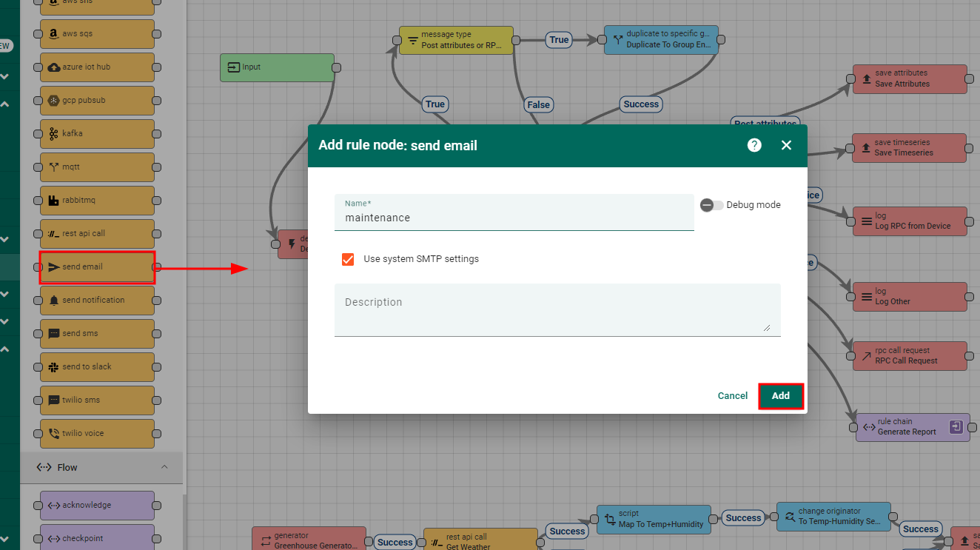Viewport: 980px width, 550px height.
Task: Select the rabbitmq node icon
Action: pos(53,201)
